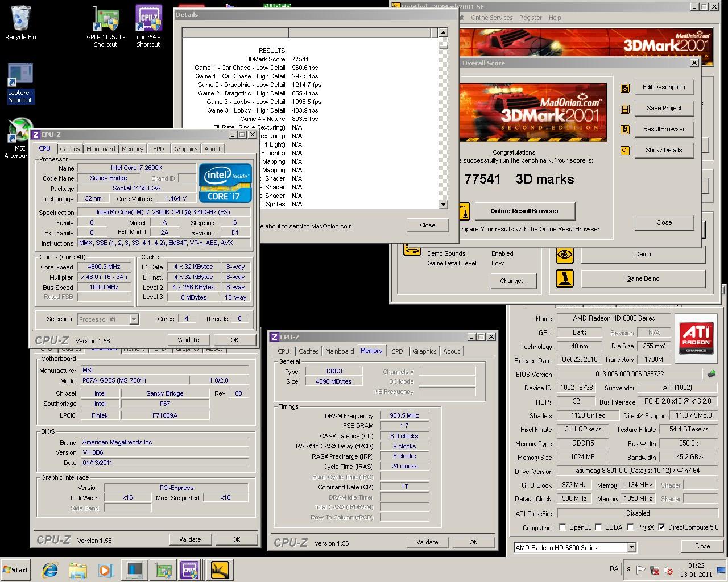Launch the MSI Afterburner desktop icon
728x582 pixels.
coord(17,138)
